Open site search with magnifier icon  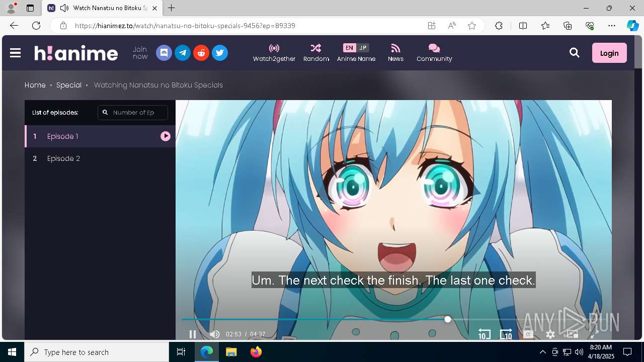click(575, 53)
